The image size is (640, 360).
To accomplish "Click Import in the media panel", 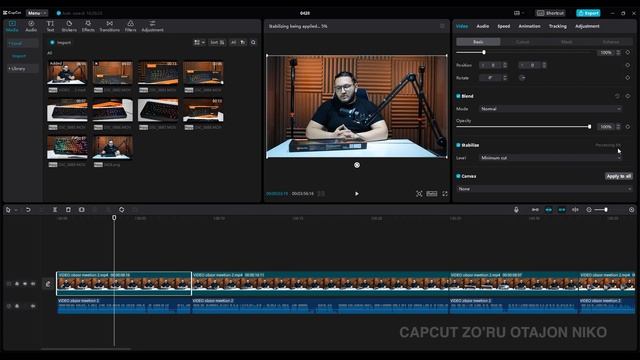I will 60,42.
